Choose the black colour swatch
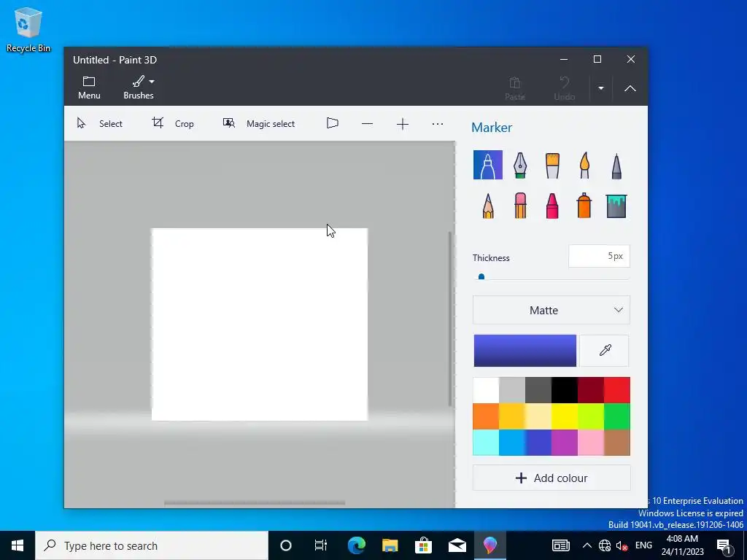This screenshot has height=560, width=747. (x=565, y=390)
